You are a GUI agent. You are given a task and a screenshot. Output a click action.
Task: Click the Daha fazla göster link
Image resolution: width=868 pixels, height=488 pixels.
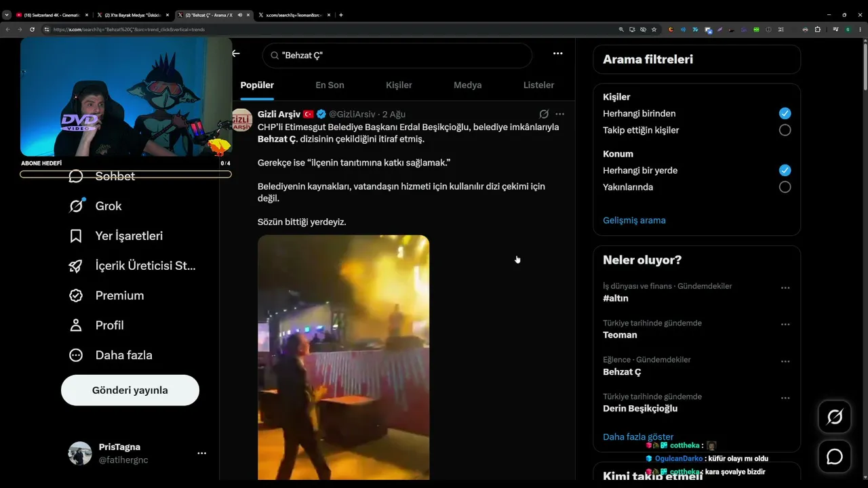click(x=638, y=437)
